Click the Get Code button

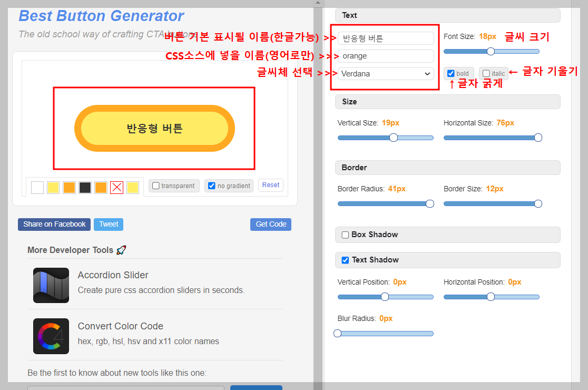[270, 224]
